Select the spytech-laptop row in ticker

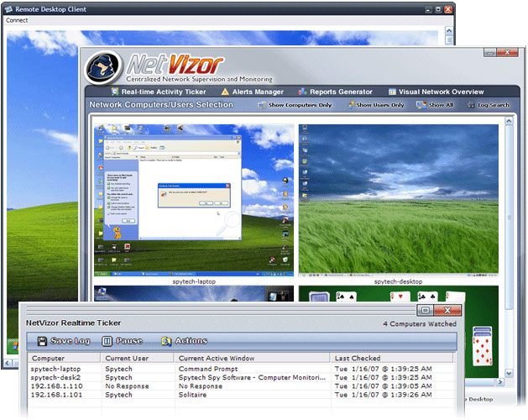(x=241, y=369)
